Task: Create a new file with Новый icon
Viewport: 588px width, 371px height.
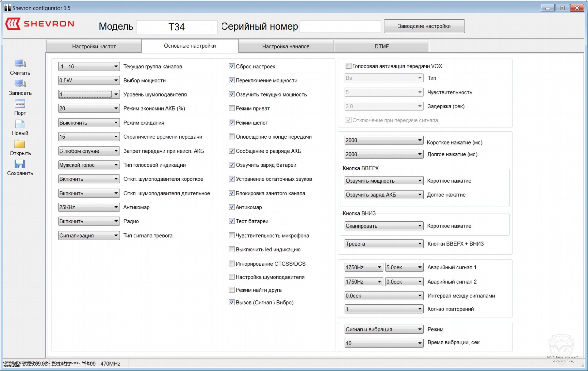Action: pyautogui.click(x=20, y=124)
